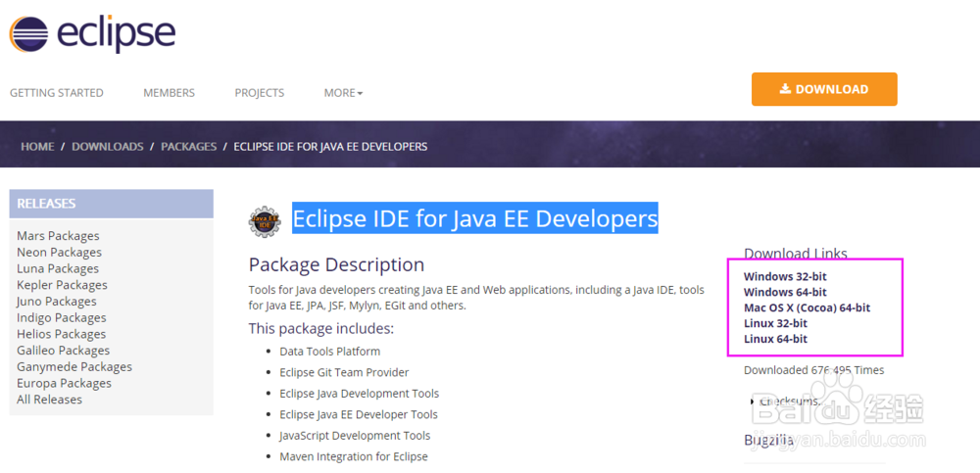Open Juno Packages release
This screenshot has width=980, height=473.
57,302
